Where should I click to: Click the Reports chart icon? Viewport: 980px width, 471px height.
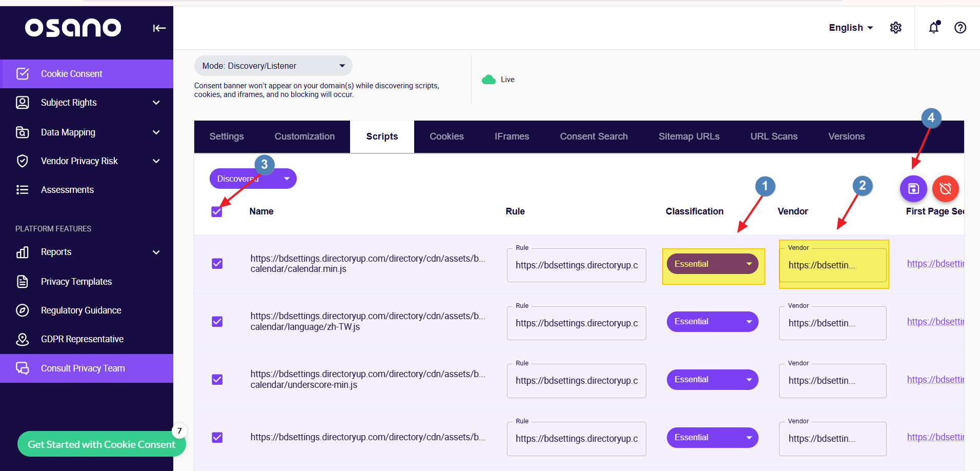click(x=23, y=252)
